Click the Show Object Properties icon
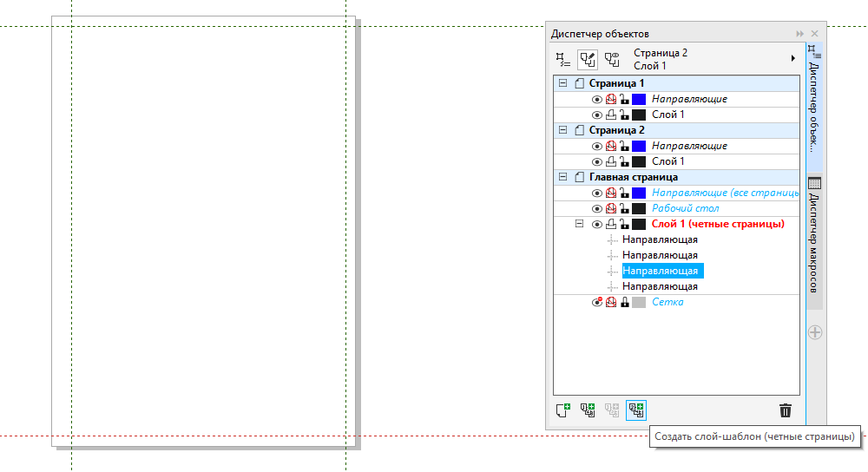Screen dimensions: 868x472 (563, 59)
